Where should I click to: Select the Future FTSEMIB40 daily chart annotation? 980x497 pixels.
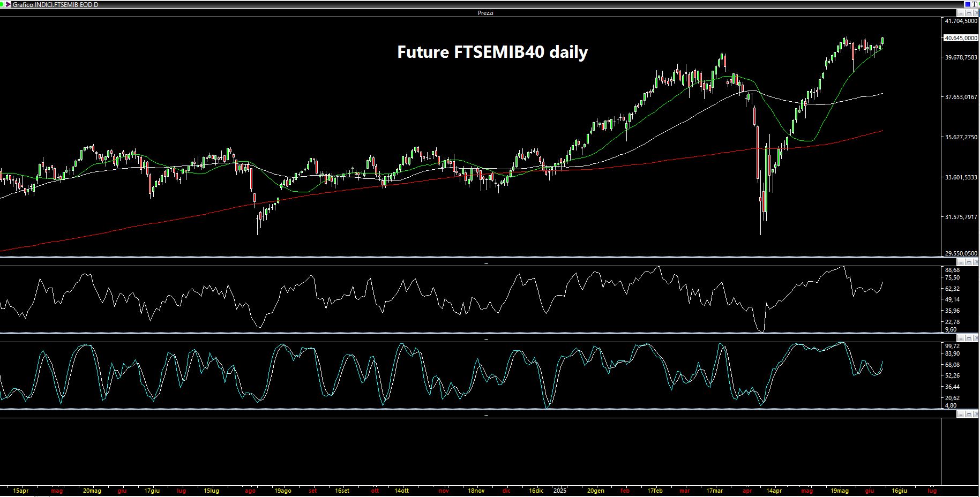(x=492, y=52)
